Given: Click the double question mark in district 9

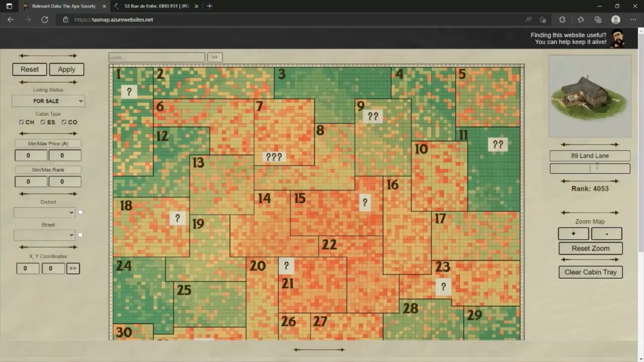Looking at the screenshot, I should (373, 117).
